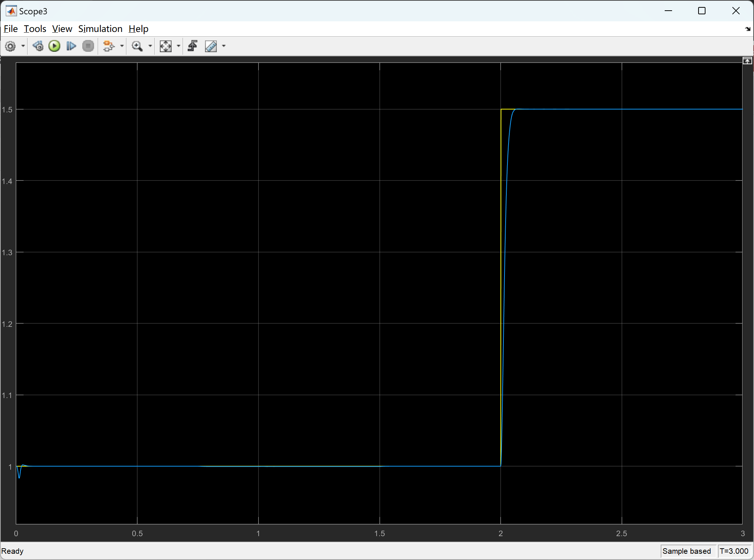Open the File menu

tap(11, 29)
